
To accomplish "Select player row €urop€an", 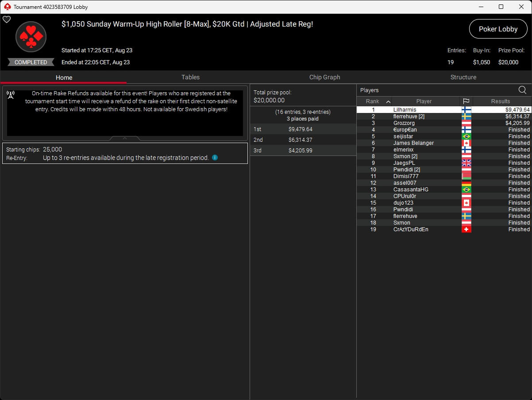I will click(443, 130).
